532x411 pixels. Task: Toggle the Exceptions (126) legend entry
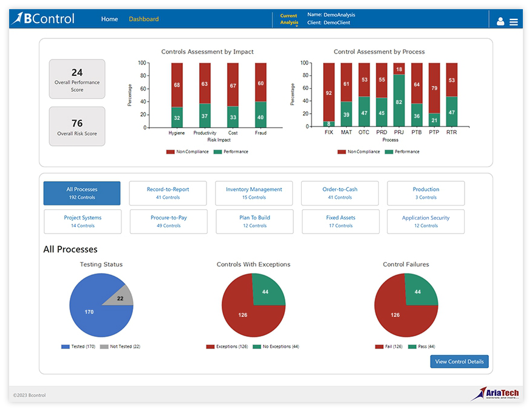click(227, 347)
